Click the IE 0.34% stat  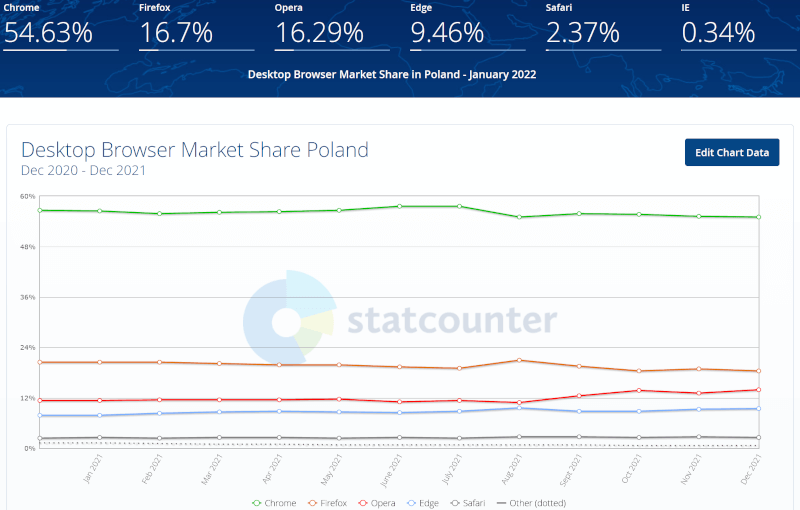pyautogui.click(x=718, y=32)
